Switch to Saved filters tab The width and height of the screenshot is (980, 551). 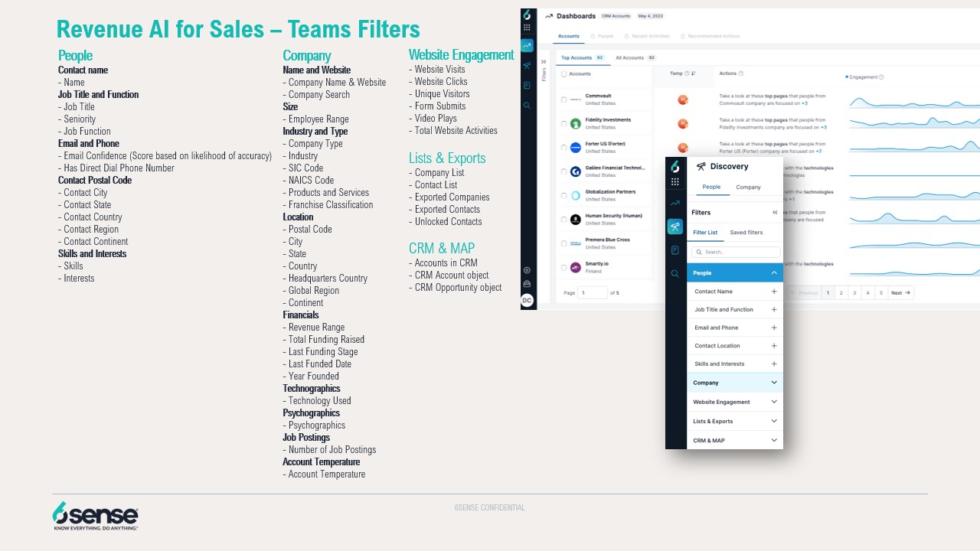746,233
